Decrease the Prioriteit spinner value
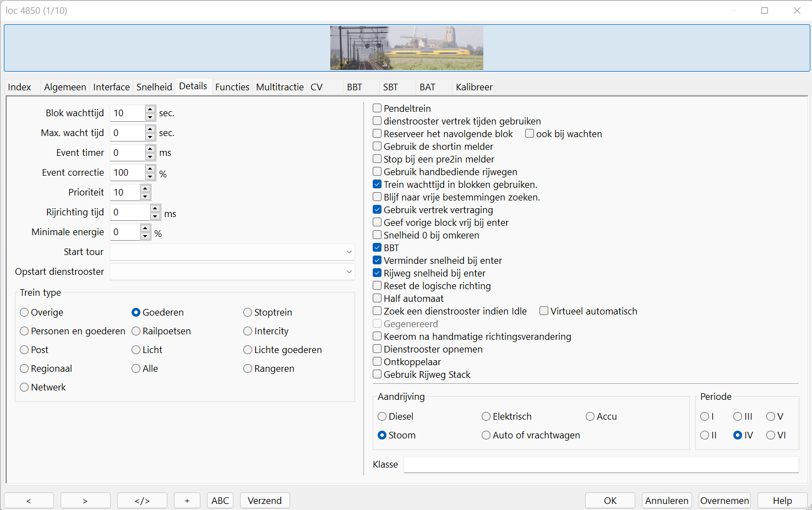The width and height of the screenshot is (812, 510). pos(145,197)
